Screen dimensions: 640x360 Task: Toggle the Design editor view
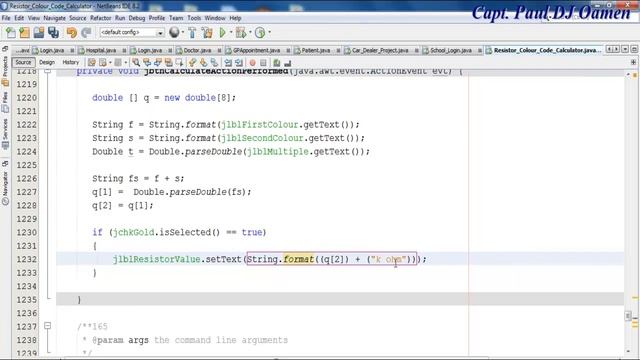[x=47, y=62]
